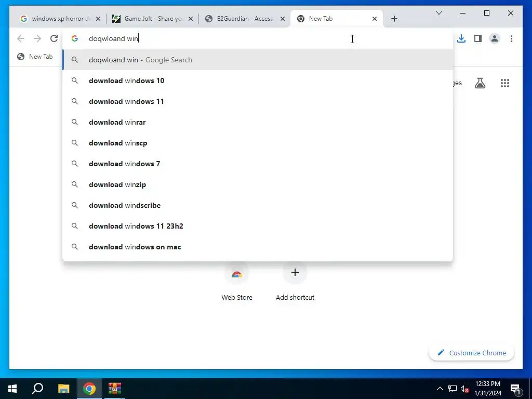The height and width of the screenshot is (399, 532).
Task: Close the E2Guardian tab
Action: [283, 19]
